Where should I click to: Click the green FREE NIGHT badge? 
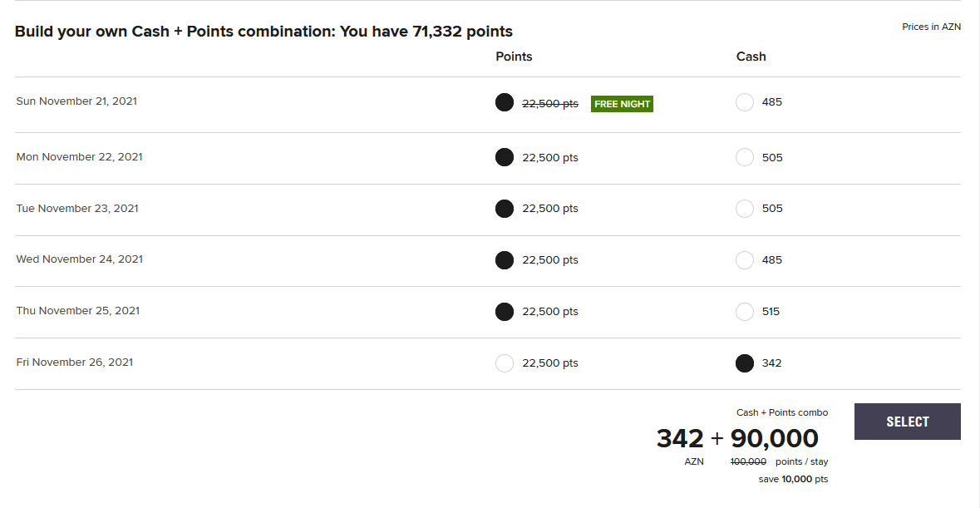[622, 104]
